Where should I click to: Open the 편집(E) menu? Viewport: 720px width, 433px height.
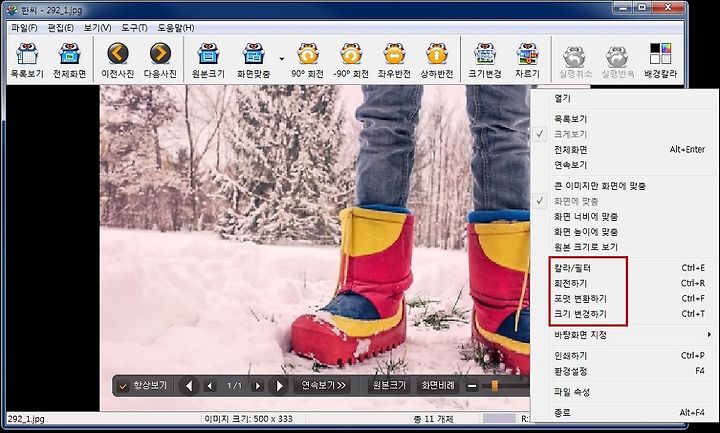61,28
